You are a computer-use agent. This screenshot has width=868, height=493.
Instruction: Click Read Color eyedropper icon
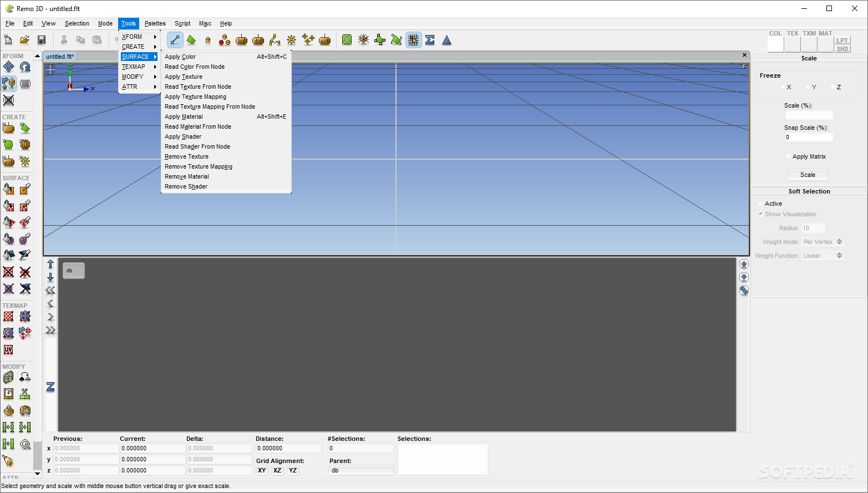[x=25, y=189]
